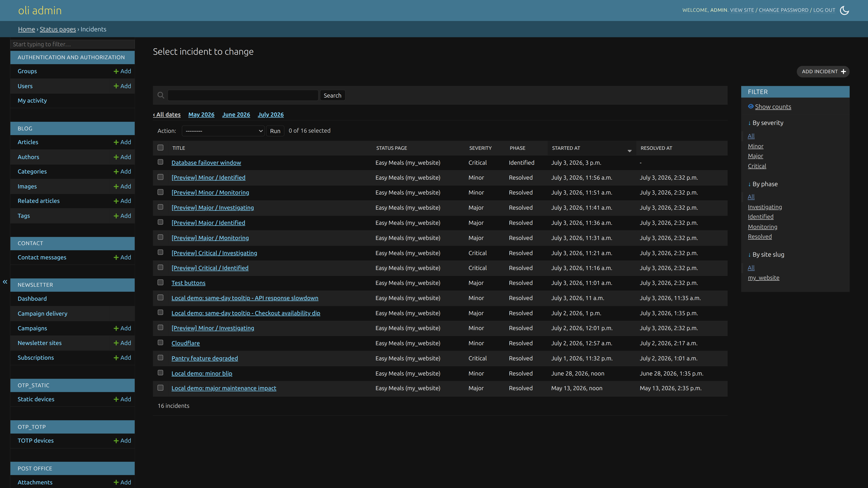Viewport: 868px width, 488px height.
Task: Filter by Investigating phase
Action: (x=765, y=207)
